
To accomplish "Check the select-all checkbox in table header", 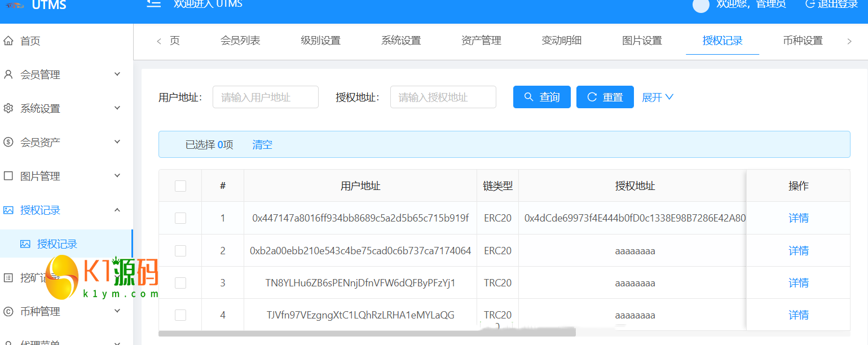I will click(x=180, y=186).
